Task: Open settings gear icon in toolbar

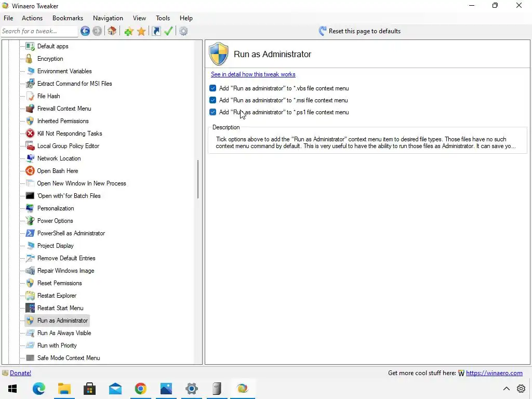Action: tap(183, 31)
